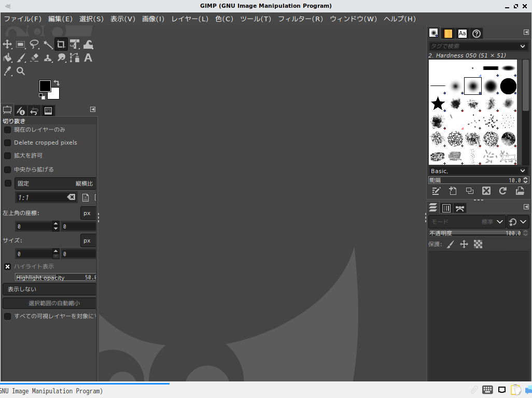Select the Zoom magnifier tool

pos(21,71)
